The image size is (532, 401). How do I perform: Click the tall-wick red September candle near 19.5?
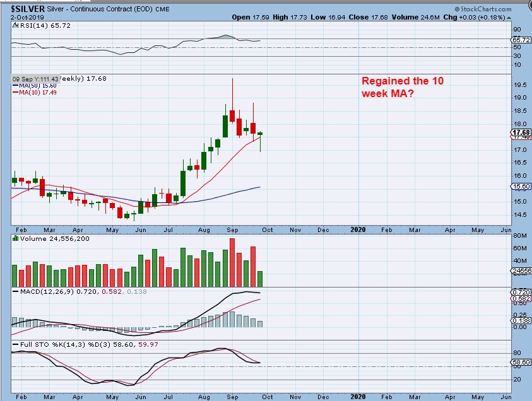click(232, 115)
